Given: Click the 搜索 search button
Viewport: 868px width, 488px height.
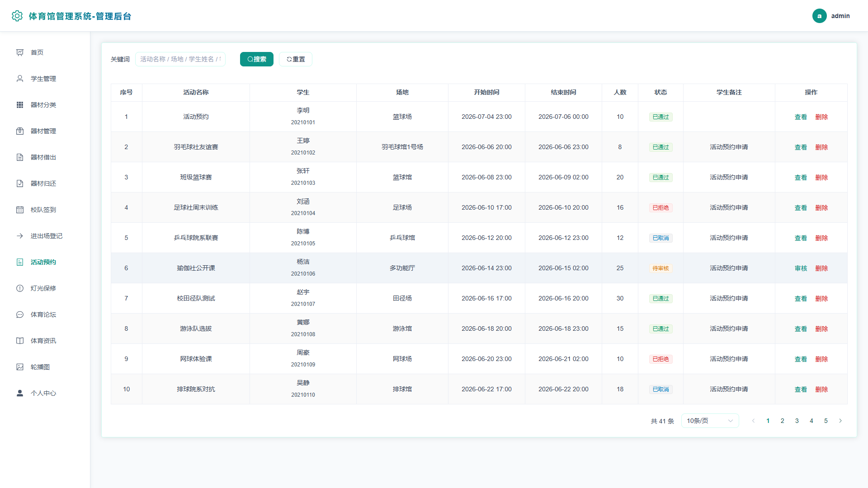Looking at the screenshot, I should pyautogui.click(x=257, y=59).
